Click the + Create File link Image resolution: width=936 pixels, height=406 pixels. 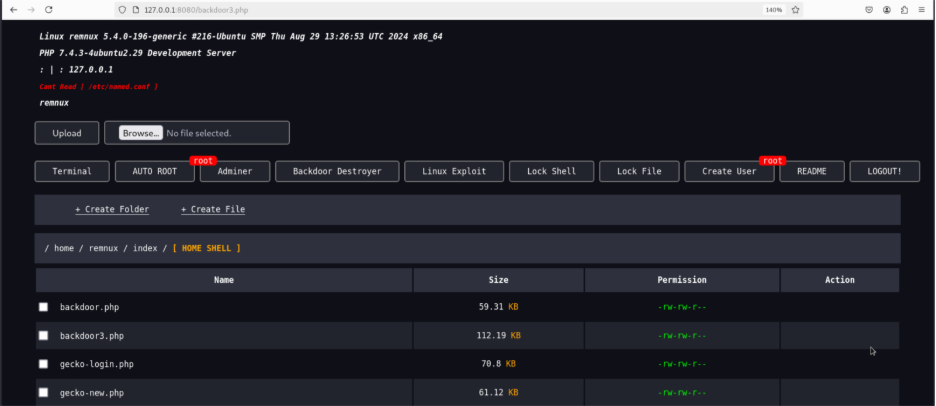[213, 209]
